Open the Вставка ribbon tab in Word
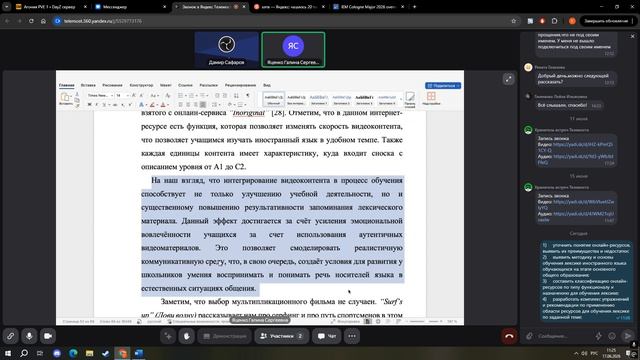Image resolution: width=640 pixels, height=360 pixels. pos(88,85)
